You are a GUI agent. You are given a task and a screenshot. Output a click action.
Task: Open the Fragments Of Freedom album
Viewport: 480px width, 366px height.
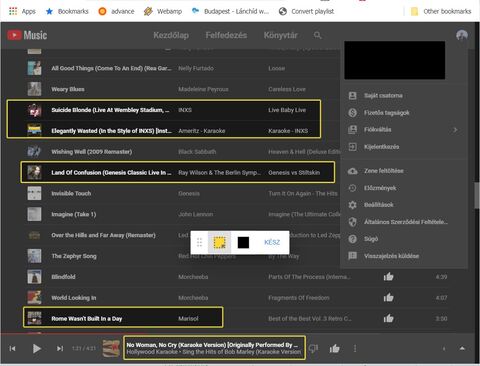click(x=299, y=298)
